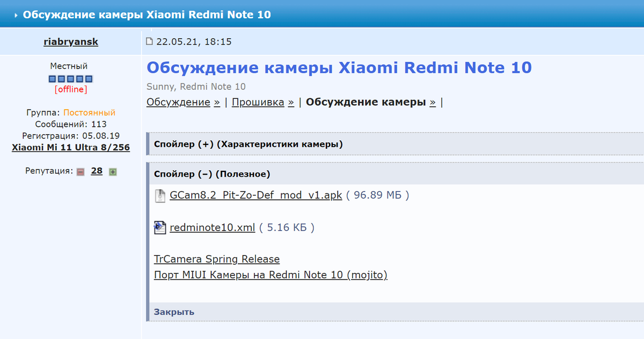Click the Регистрация: 05.08.19 text

click(x=71, y=136)
